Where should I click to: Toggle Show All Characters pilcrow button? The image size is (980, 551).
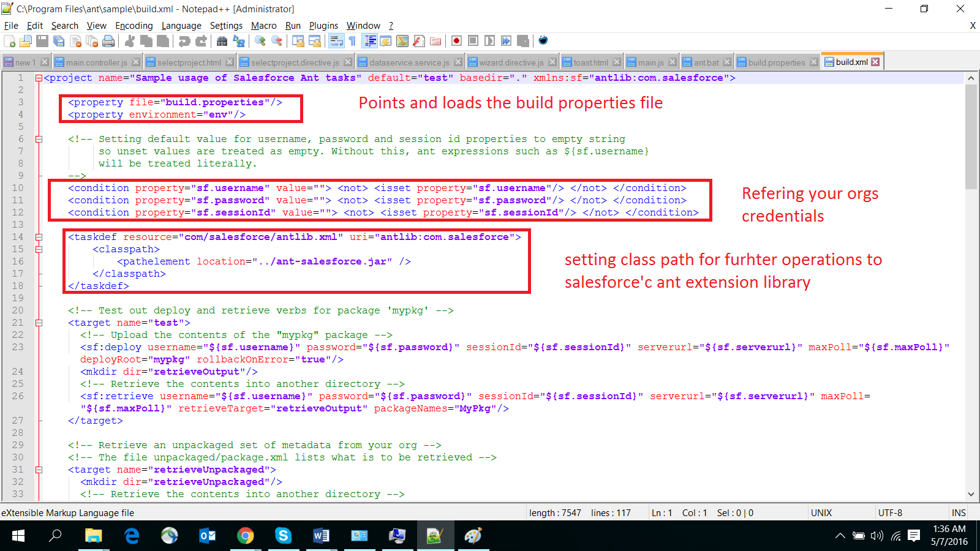352,41
